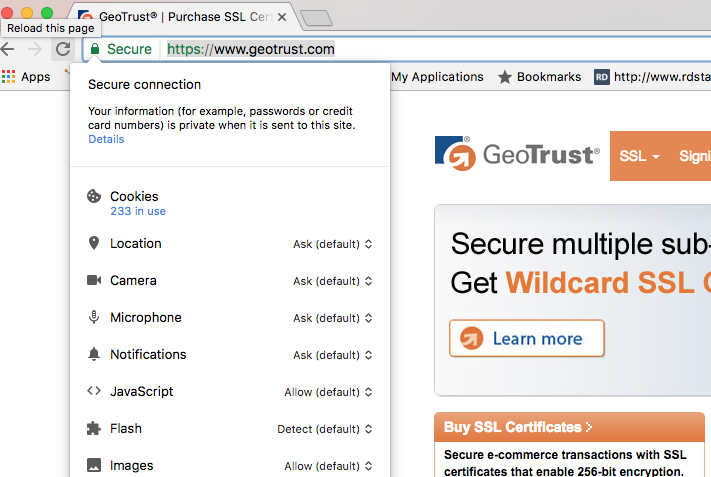Open the My Applications bookmark
This screenshot has width=711, height=477.
438,77
